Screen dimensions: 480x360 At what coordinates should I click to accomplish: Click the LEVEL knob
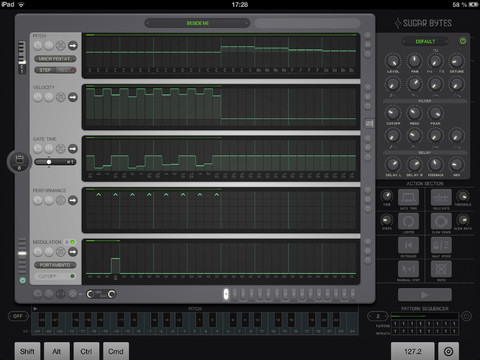(x=393, y=61)
